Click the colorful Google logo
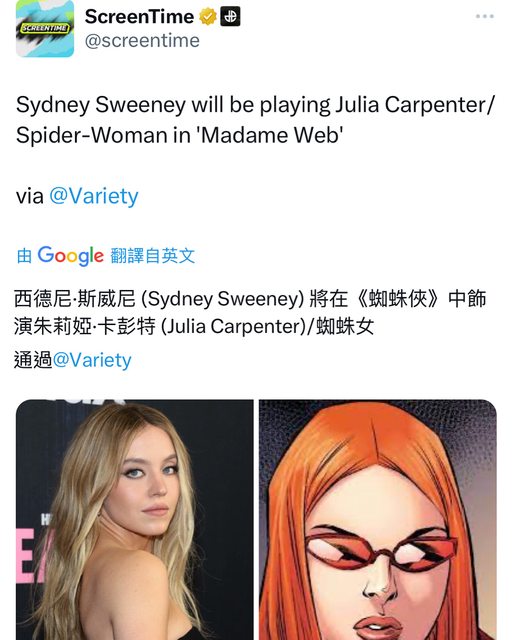This screenshot has height=640, width=513. 71,256
